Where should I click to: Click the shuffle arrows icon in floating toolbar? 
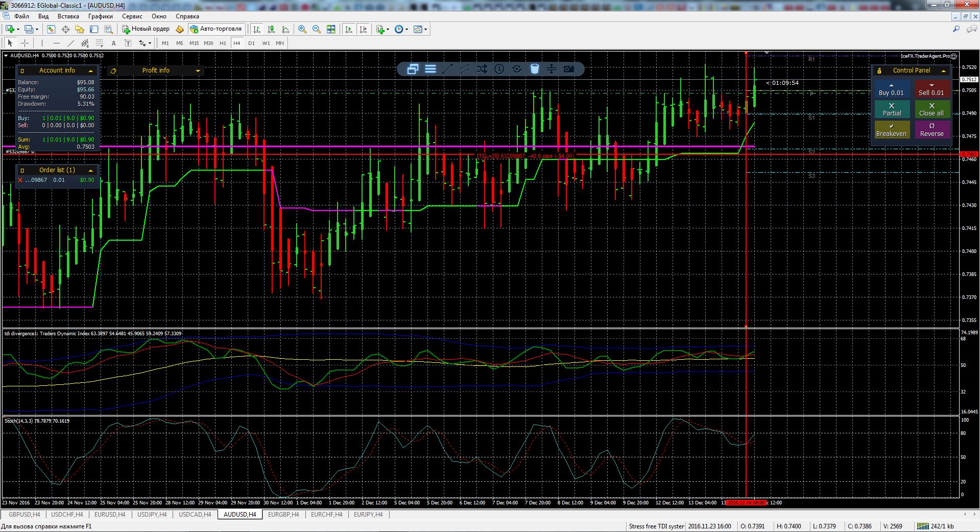point(482,69)
